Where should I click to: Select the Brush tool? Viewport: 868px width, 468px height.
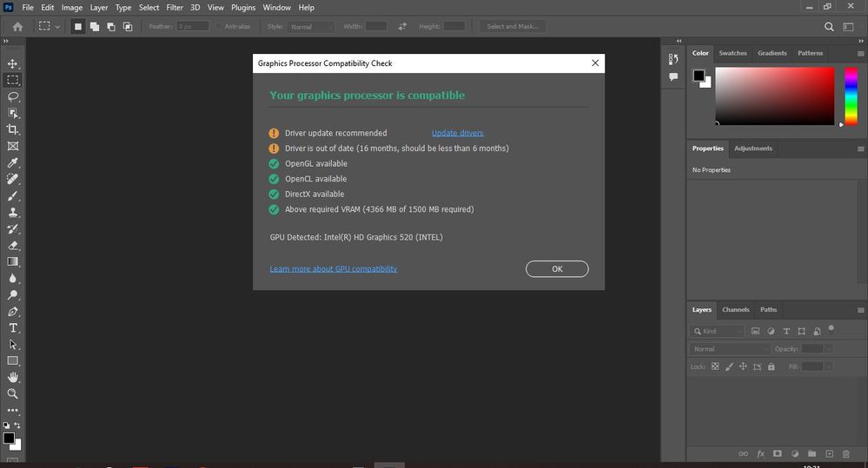pos(13,196)
